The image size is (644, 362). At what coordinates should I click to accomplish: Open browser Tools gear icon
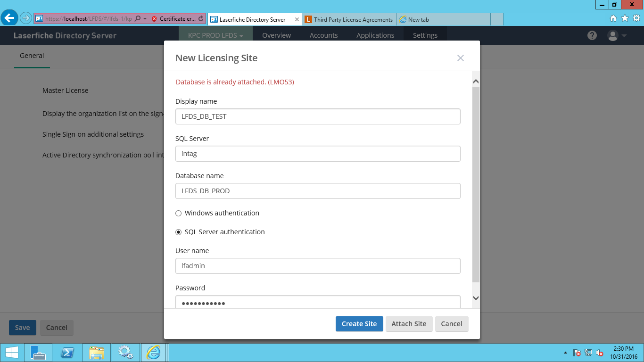coord(636,18)
